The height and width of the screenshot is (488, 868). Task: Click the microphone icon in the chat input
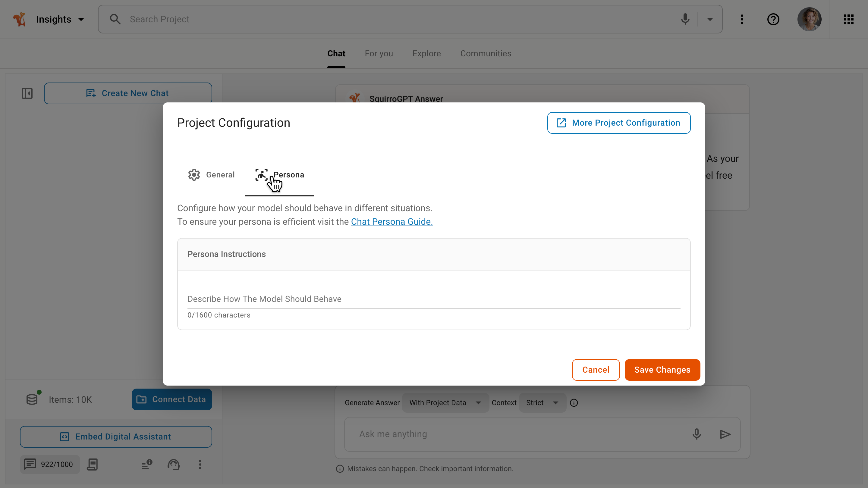pos(696,434)
